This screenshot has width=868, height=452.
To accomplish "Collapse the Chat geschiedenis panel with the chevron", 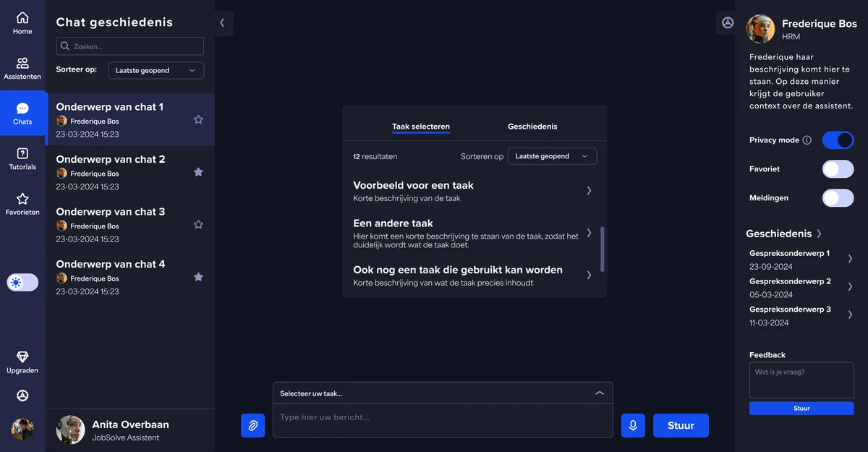I will click(x=222, y=22).
